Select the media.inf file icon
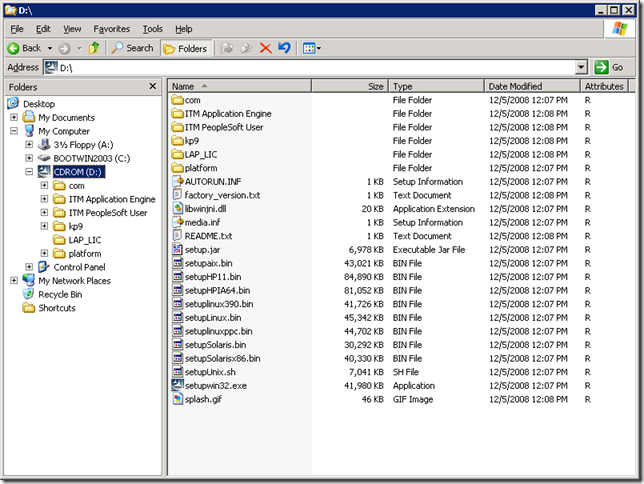The image size is (644, 484). [x=177, y=222]
